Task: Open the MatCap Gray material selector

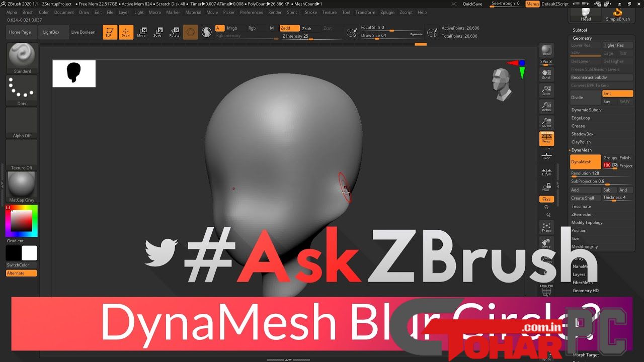Action: tap(22, 188)
